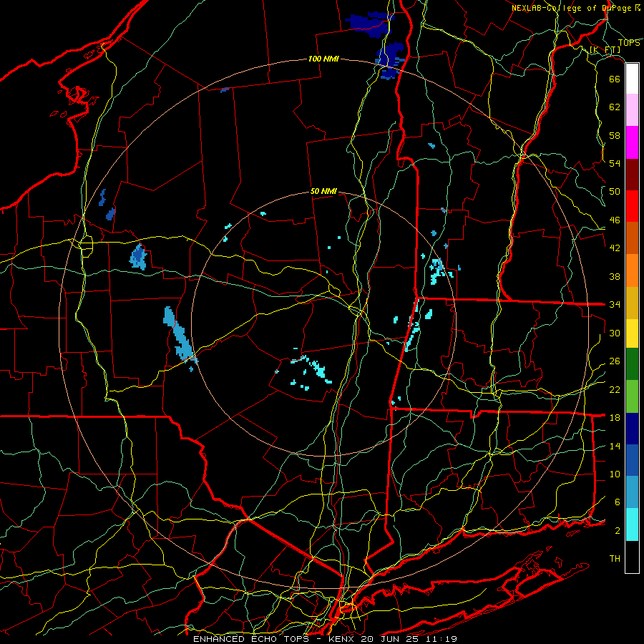The width and height of the screenshot is (644, 644).
Task: Click the light green swatch between 26 and 22
Action: click(632, 396)
